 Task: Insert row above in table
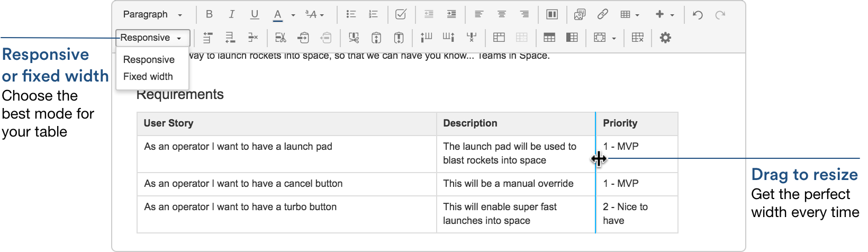coord(207,38)
